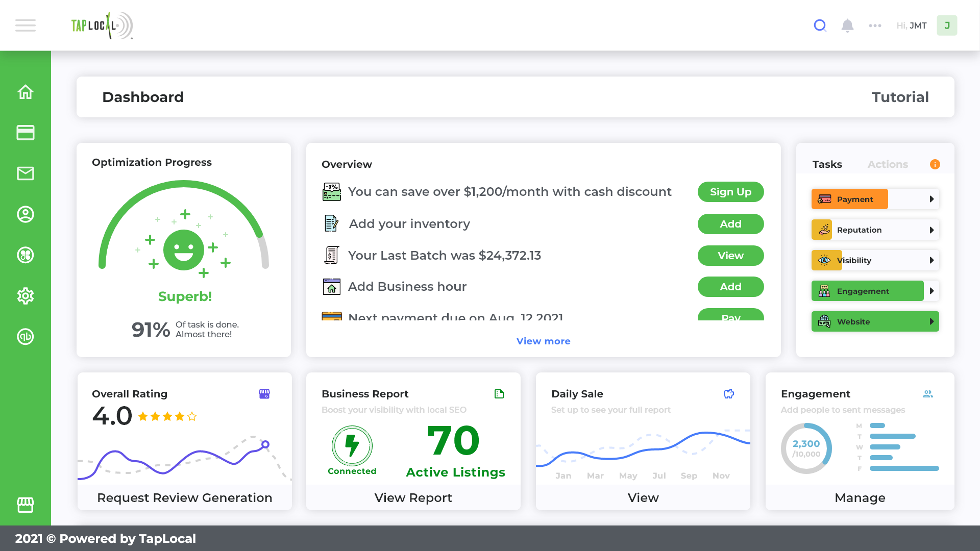The height and width of the screenshot is (551, 980).
Task: Open the hamburger menu
Action: click(26, 26)
